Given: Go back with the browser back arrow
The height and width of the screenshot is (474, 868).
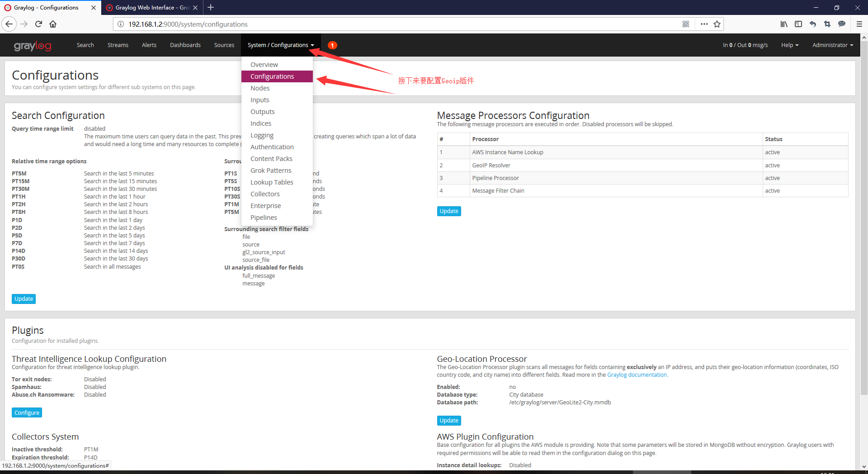Looking at the screenshot, I should click(x=9, y=24).
